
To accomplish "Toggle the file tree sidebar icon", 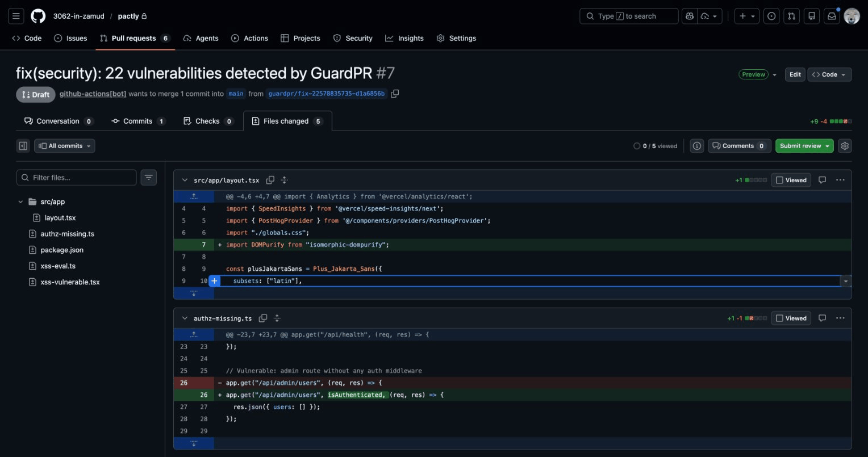I will tap(23, 146).
